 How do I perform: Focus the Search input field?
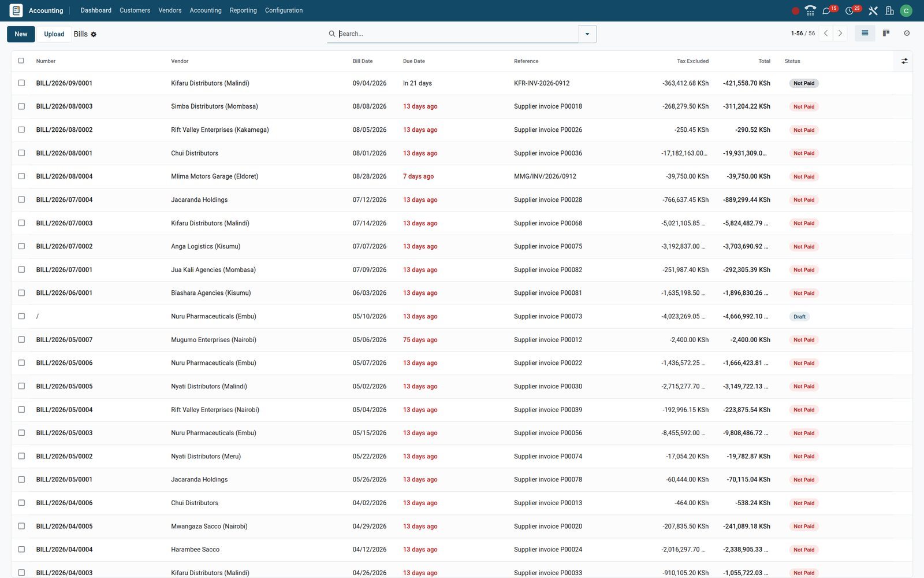tap(457, 34)
